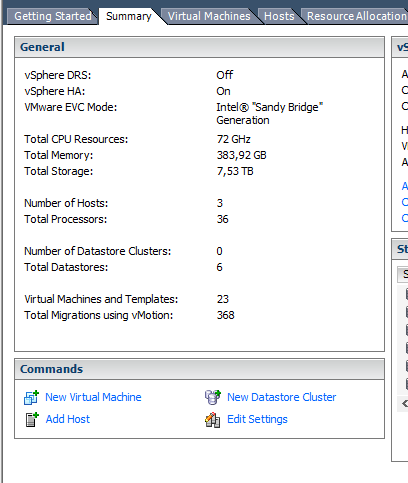Click the Commands panel header

199,369
